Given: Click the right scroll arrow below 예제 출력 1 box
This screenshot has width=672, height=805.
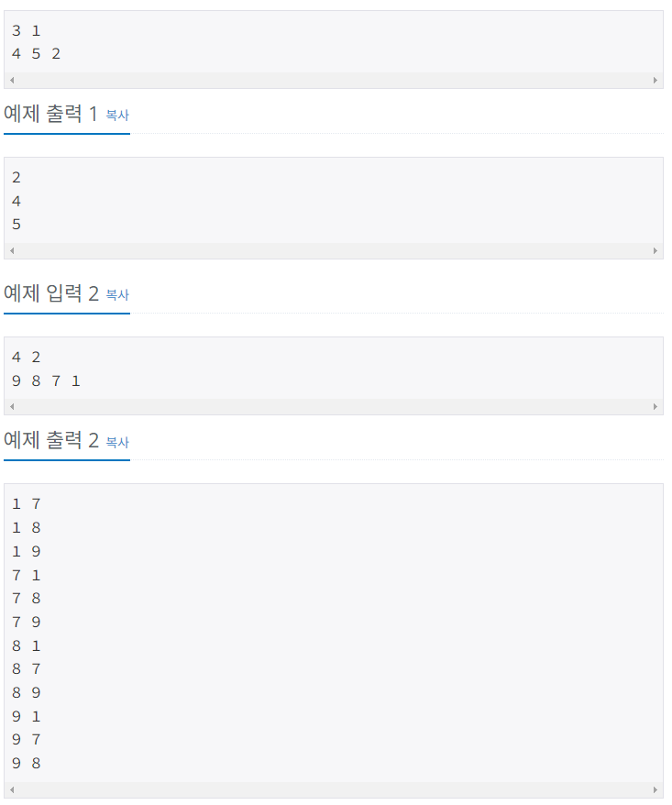Looking at the screenshot, I should pos(657,249).
